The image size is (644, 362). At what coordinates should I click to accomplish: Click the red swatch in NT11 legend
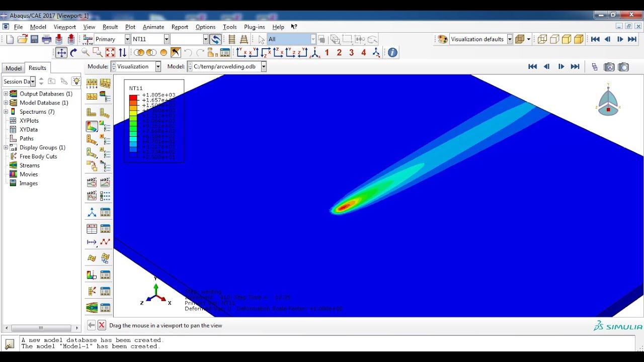tap(133, 97)
